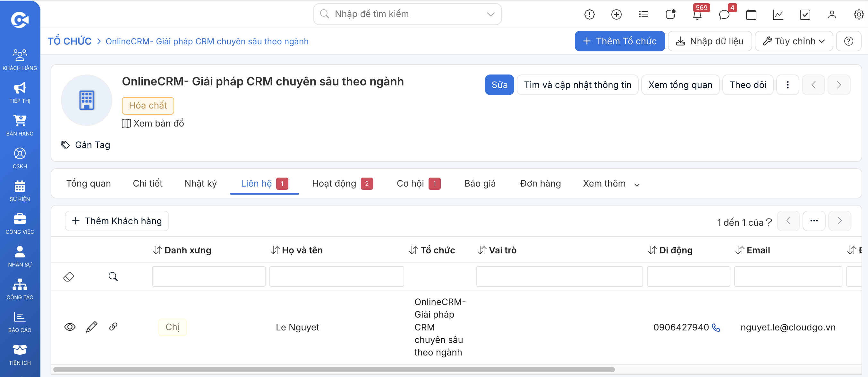Open the Bán hàng sidebar module
The height and width of the screenshot is (377, 868).
click(20, 125)
